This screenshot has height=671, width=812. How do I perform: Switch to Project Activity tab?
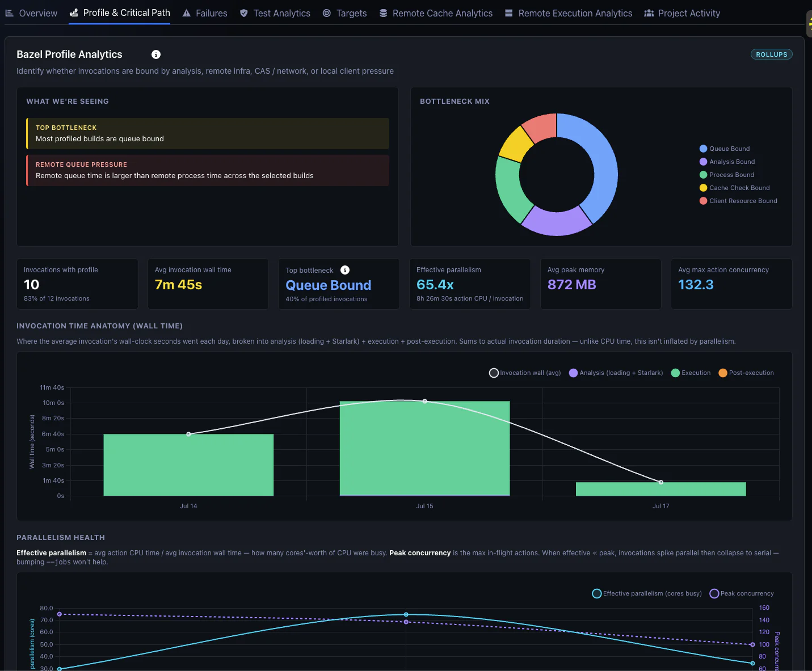pyautogui.click(x=682, y=13)
